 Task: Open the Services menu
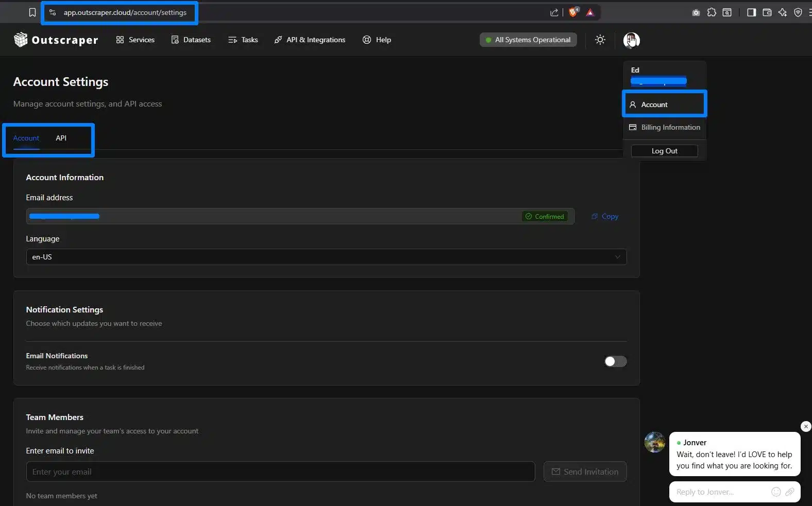[136, 40]
